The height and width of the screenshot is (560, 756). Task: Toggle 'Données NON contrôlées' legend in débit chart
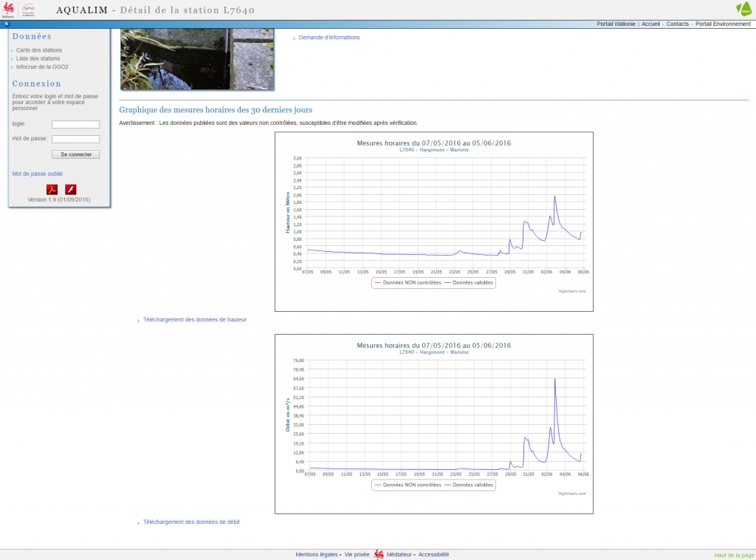[412, 485]
